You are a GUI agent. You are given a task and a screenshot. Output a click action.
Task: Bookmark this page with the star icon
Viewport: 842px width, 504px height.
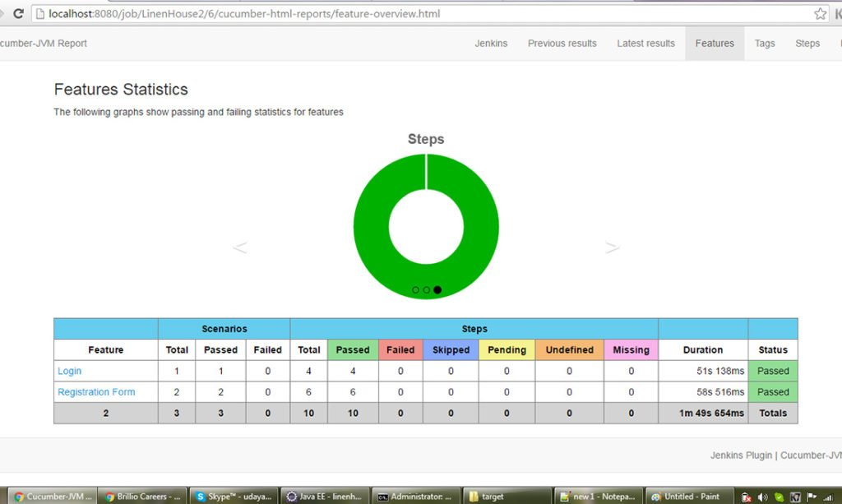pyautogui.click(x=820, y=14)
